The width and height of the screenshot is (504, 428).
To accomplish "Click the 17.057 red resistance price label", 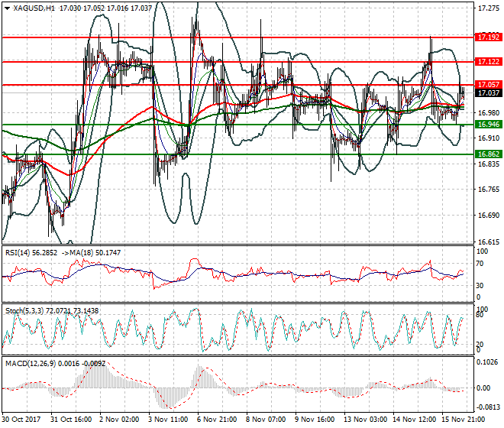I will coord(488,85).
